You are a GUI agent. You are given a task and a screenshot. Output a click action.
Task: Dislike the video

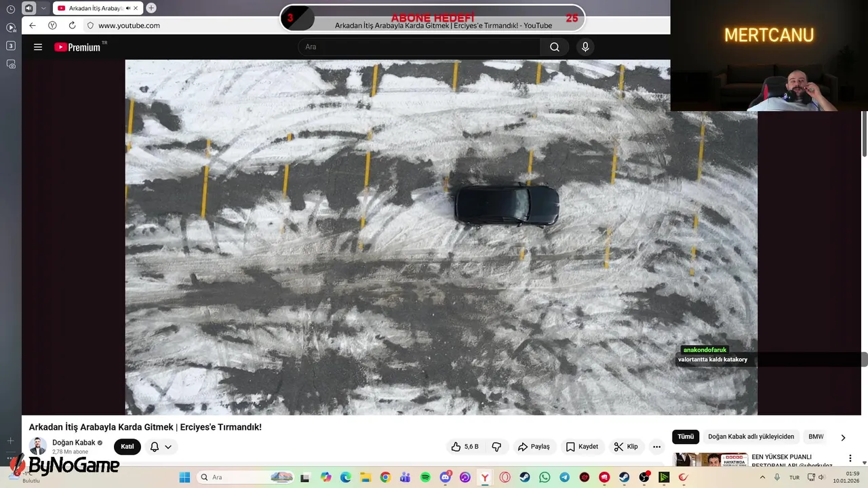click(x=496, y=447)
